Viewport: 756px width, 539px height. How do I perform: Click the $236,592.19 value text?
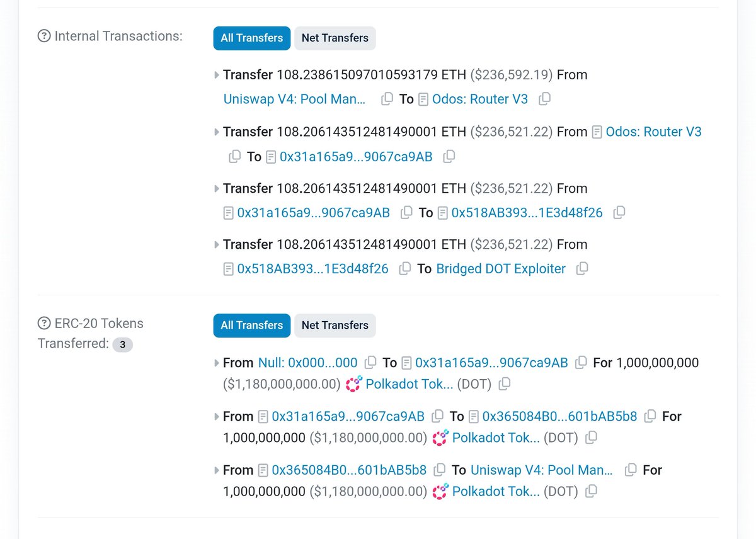[x=512, y=75]
